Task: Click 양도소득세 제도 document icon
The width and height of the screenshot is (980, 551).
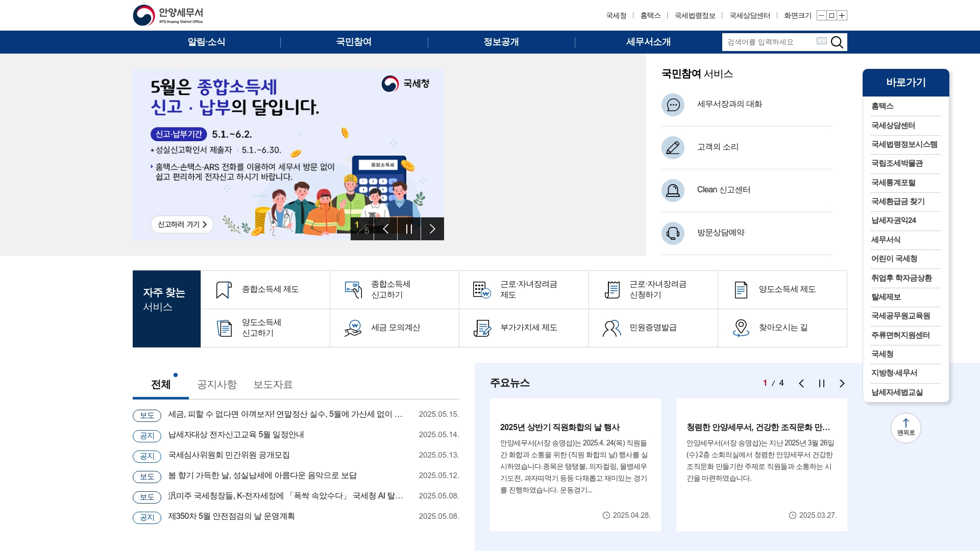Action: 741,290
